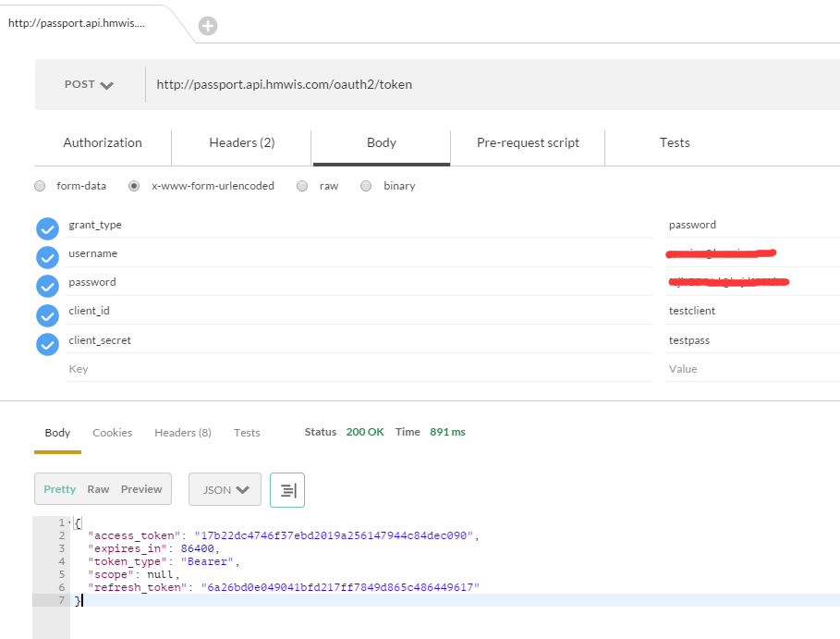Expand the JSON format dropdown
Screen dimensions: 840x639
click(x=225, y=490)
